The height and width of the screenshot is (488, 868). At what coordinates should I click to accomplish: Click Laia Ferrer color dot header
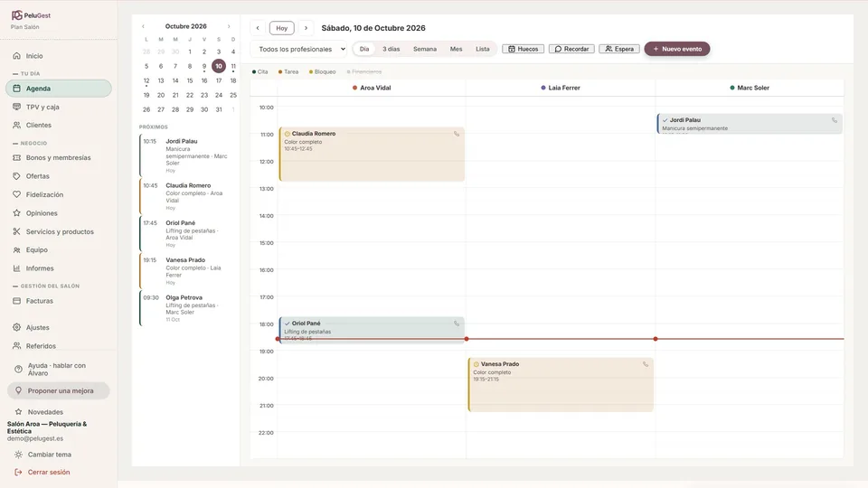coord(543,88)
